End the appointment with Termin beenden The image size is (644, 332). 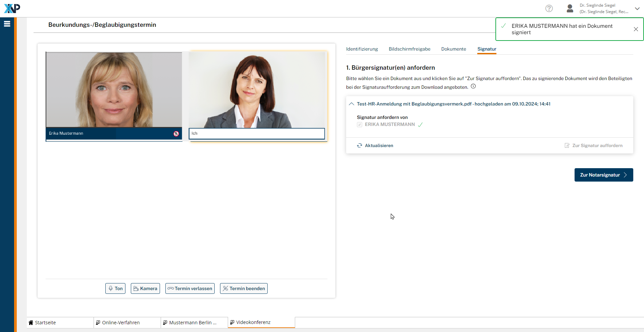coord(244,288)
